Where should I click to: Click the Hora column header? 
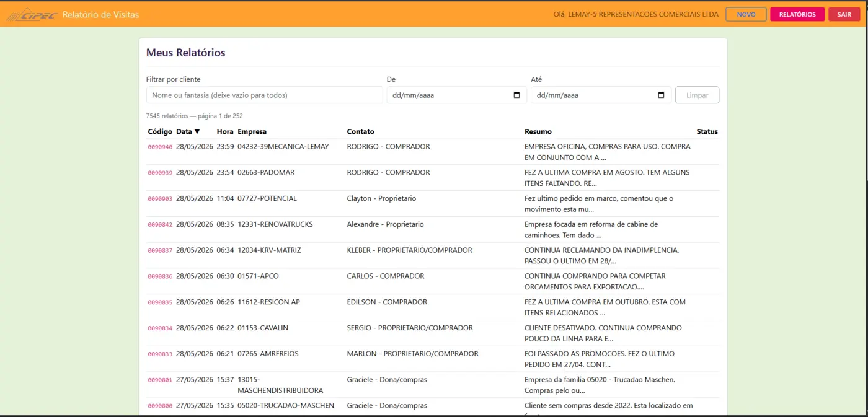(225, 131)
